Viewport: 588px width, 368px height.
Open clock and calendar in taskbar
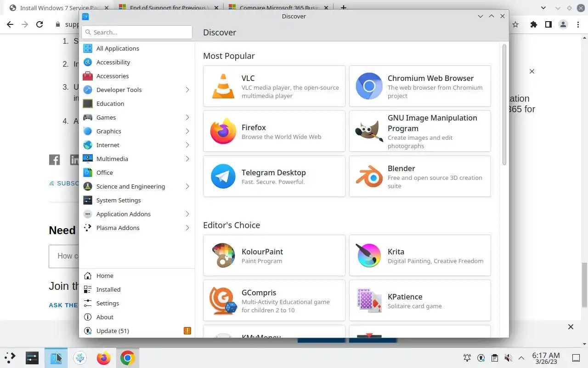pos(546,358)
